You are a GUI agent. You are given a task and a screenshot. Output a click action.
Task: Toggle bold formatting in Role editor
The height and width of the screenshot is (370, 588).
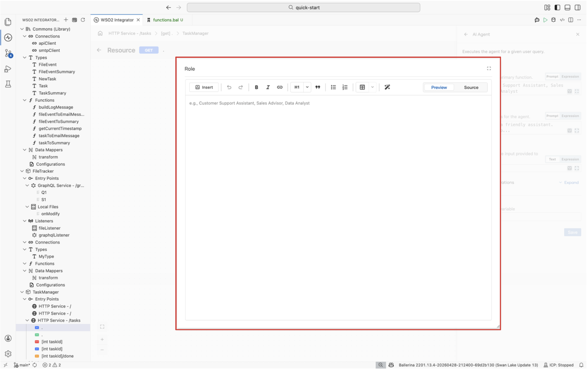(x=256, y=87)
